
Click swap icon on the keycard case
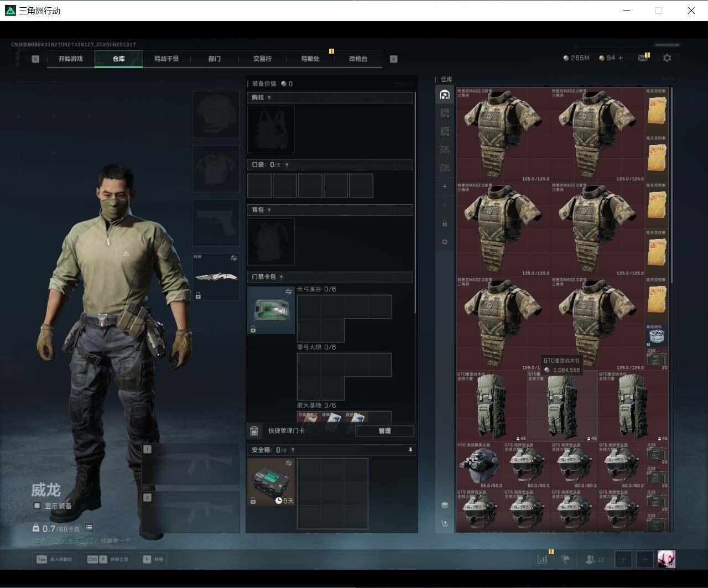(288, 292)
